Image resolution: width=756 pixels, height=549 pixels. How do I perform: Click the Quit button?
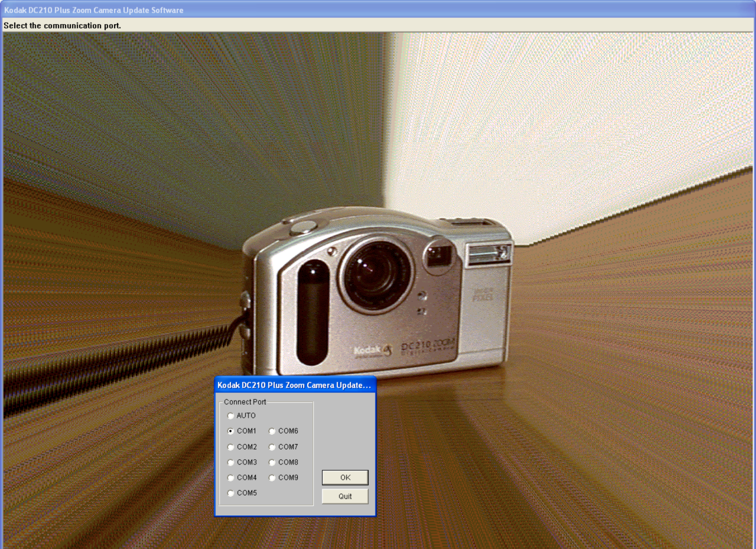(x=345, y=496)
